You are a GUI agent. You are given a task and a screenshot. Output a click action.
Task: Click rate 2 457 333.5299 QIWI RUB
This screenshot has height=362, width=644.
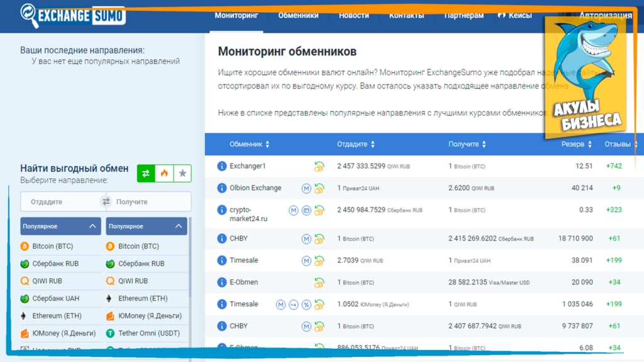click(x=374, y=166)
